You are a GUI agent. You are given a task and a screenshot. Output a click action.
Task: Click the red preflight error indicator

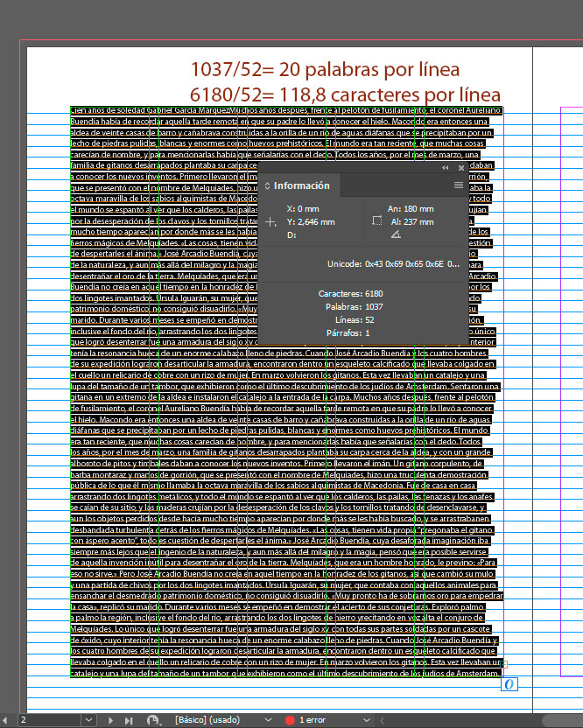pyautogui.click(x=289, y=719)
